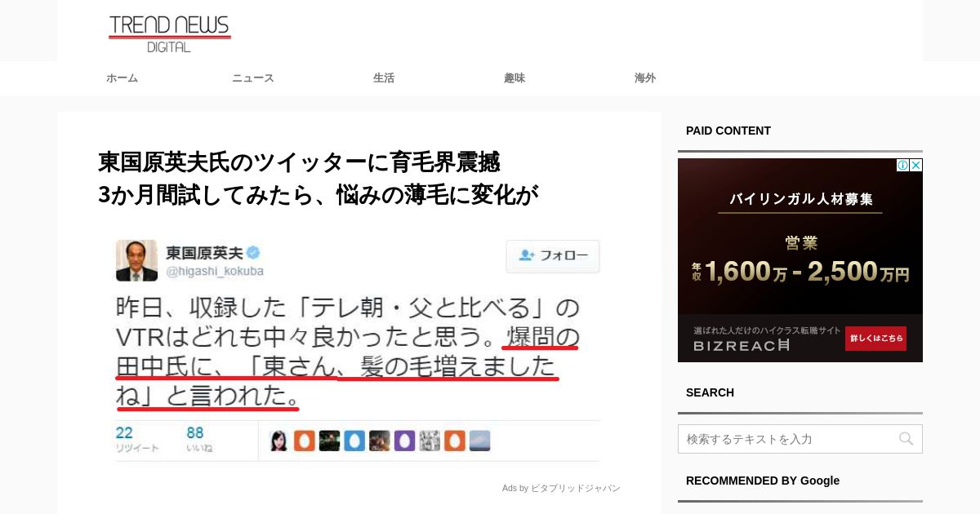Open the ホーム menu item
The image size is (980, 514).
(122, 78)
